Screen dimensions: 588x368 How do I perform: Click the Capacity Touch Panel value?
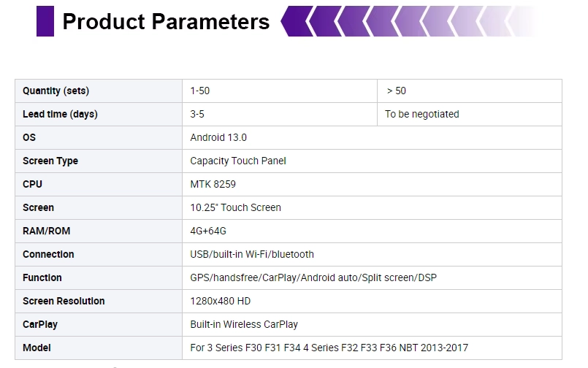(x=237, y=161)
